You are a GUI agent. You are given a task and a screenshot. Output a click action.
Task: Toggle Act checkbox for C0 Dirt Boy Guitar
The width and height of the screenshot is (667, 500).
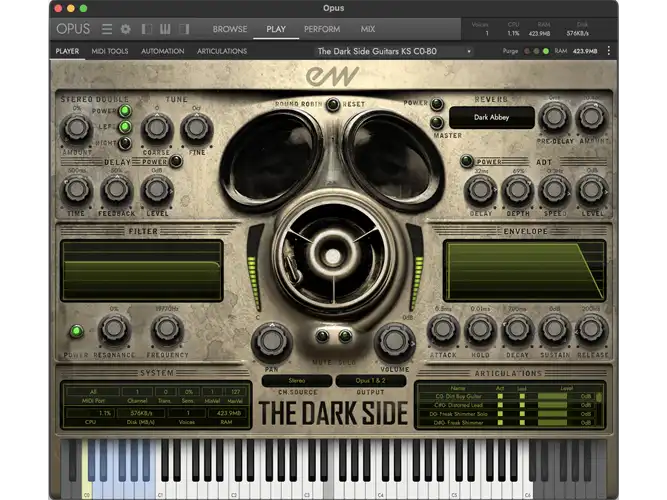[x=500, y=396]
